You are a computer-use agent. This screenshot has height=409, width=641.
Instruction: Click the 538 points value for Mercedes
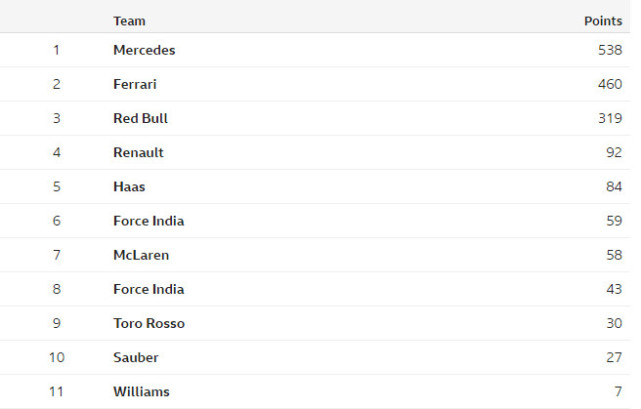[x=609, y=50]
